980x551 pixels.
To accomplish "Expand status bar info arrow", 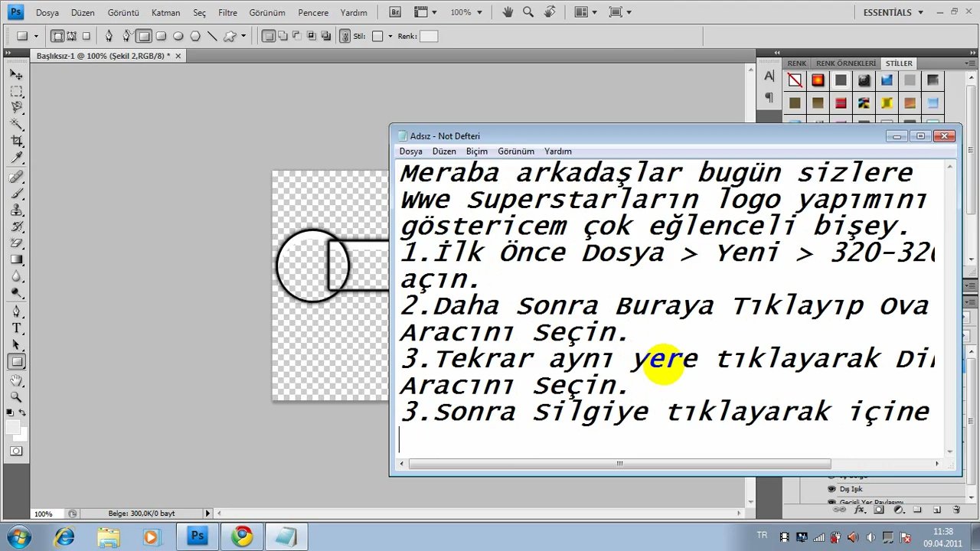I will pyautogui.click(x=207, y=514).
